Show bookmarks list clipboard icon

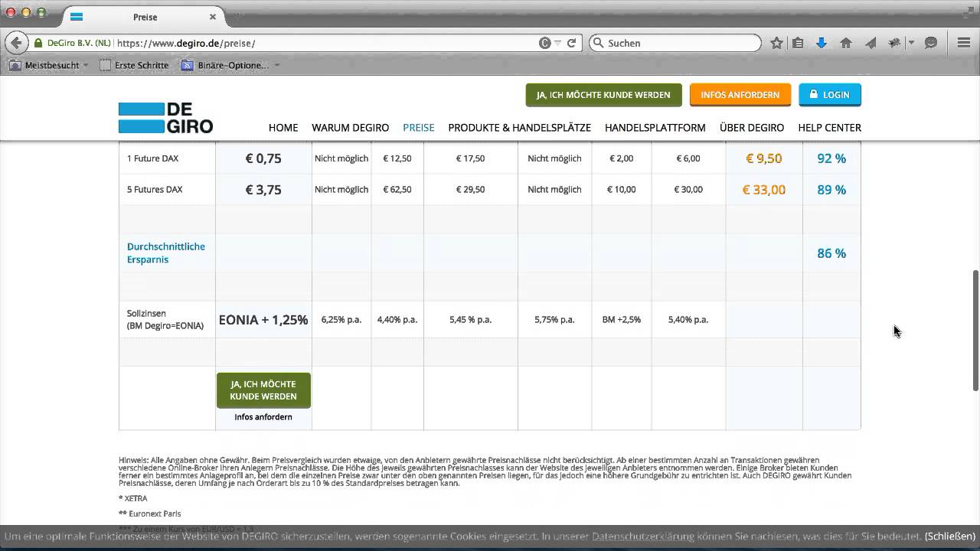coord(798,44)
